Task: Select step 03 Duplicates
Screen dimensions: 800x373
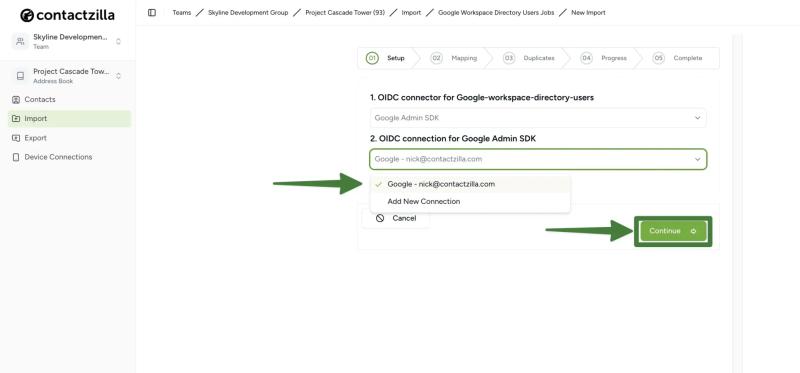Action: [x=529, y=58]
